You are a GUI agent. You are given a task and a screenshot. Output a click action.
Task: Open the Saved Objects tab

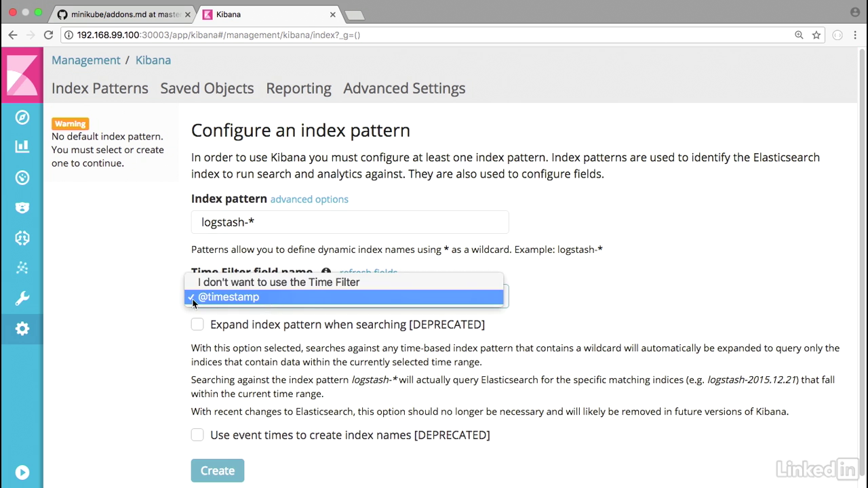coord(207,88)
